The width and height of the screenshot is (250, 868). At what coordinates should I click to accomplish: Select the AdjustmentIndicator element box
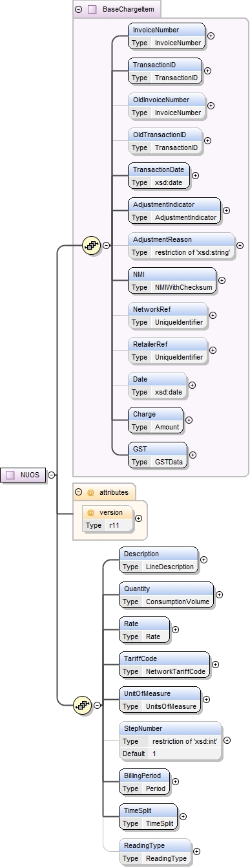click(x=174, y=211)
